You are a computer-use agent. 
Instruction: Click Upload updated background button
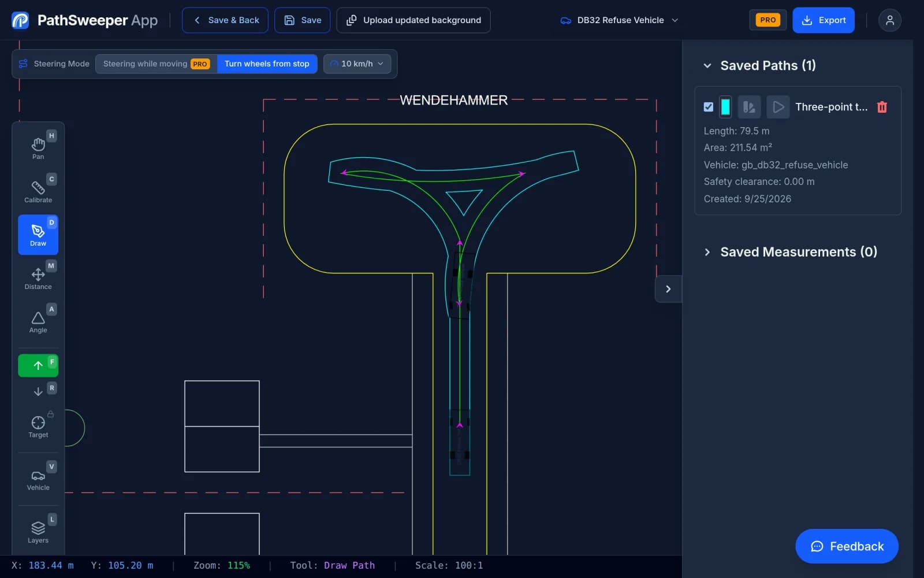click(413, 20)
